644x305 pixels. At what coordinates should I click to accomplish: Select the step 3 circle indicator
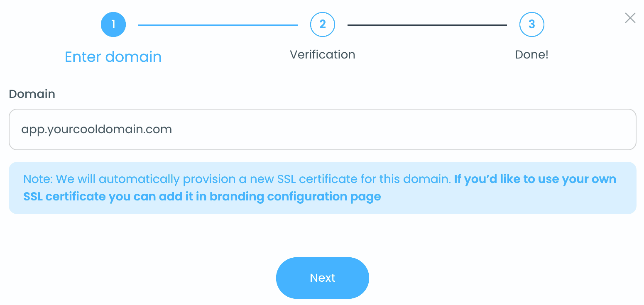[531, 24]
